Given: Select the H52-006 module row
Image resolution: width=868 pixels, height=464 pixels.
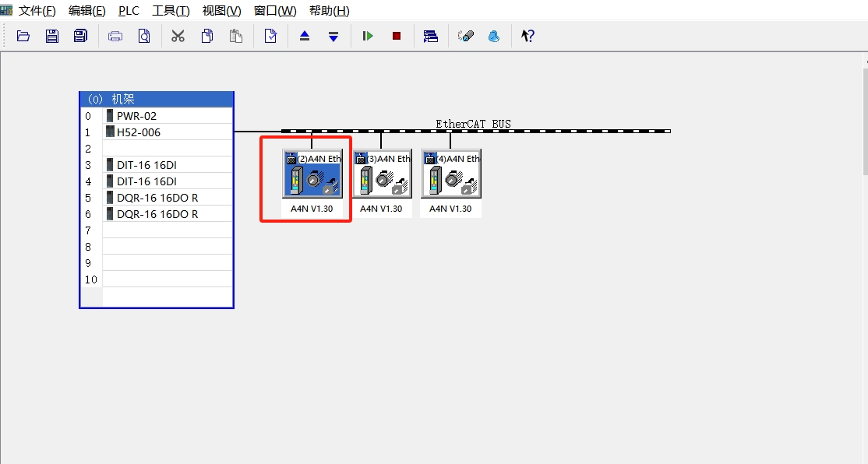Looking at the screenshot, I should [138, 132].
